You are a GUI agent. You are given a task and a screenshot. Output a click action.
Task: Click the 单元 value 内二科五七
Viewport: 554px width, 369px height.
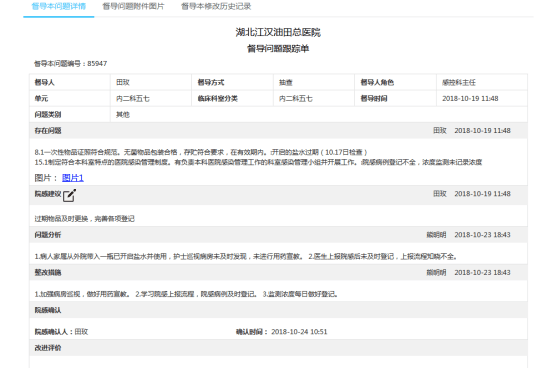(x=133, y=99)
